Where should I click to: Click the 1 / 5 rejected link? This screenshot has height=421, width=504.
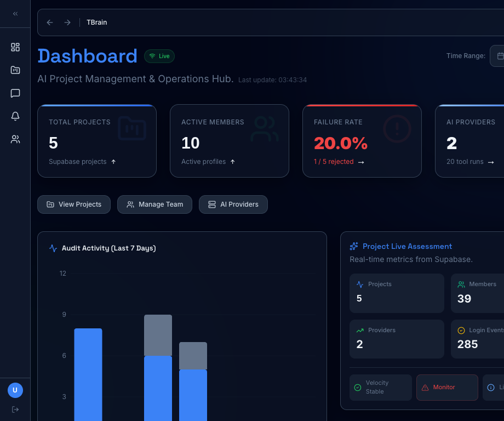coord(334,162)
